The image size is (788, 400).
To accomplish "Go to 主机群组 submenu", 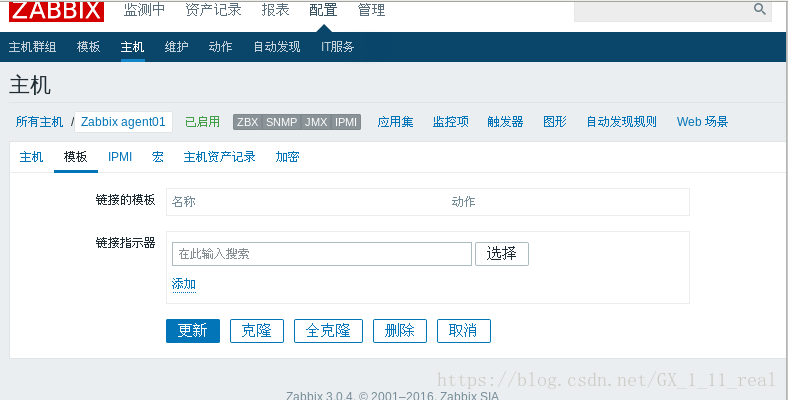I will (x=32, y=47).
